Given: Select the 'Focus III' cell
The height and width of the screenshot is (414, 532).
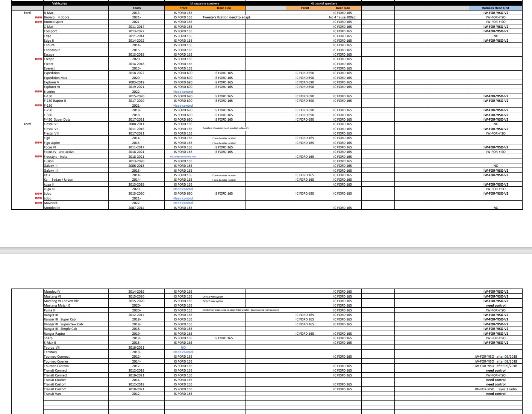Looking at the screenshot, I should (x=76, y=147).
